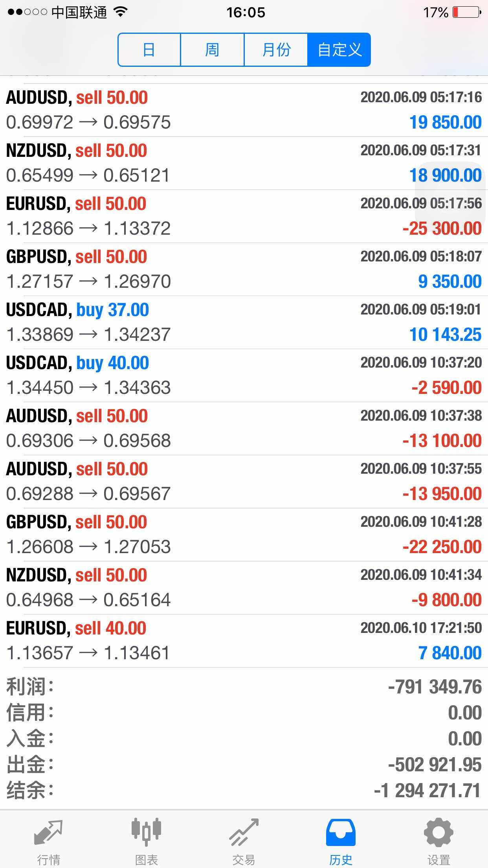
Task: Switch to the Month (月份) period segment
Action: [276, 50]
